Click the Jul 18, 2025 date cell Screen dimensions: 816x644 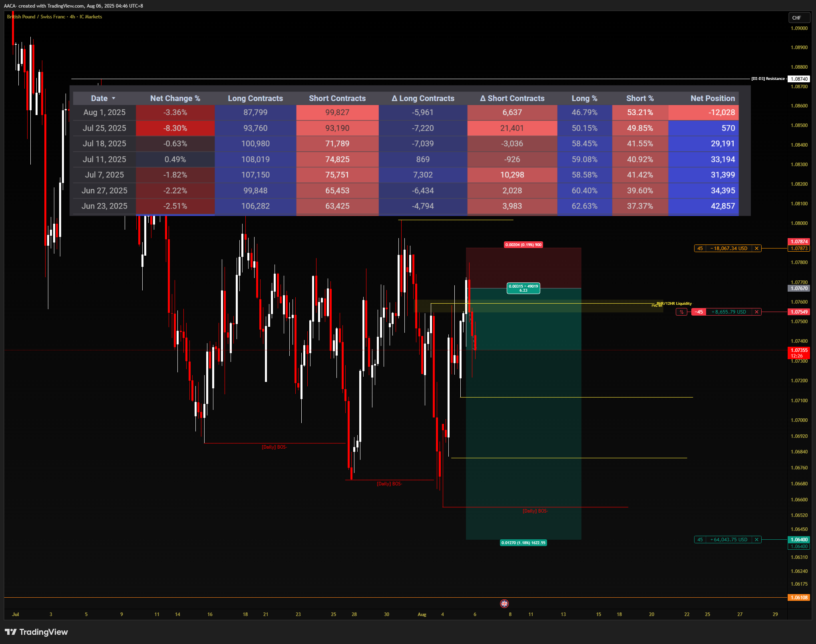[104, 144]
